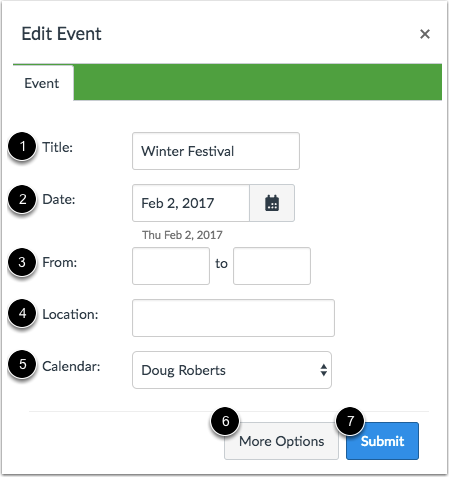449x477 pixels.
Task: Close the Edit Event dialog
Action: (x=425, y=34)
